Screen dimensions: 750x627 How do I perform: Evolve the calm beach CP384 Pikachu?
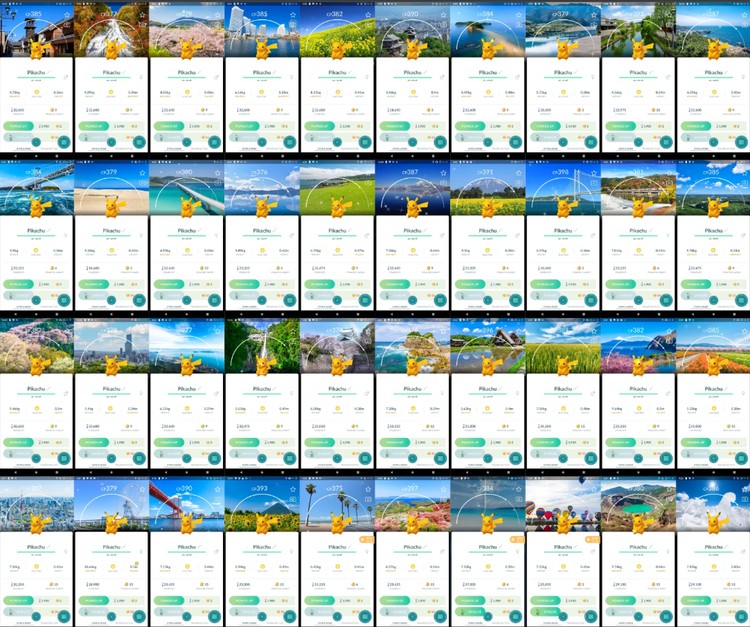tap(470, 612)
